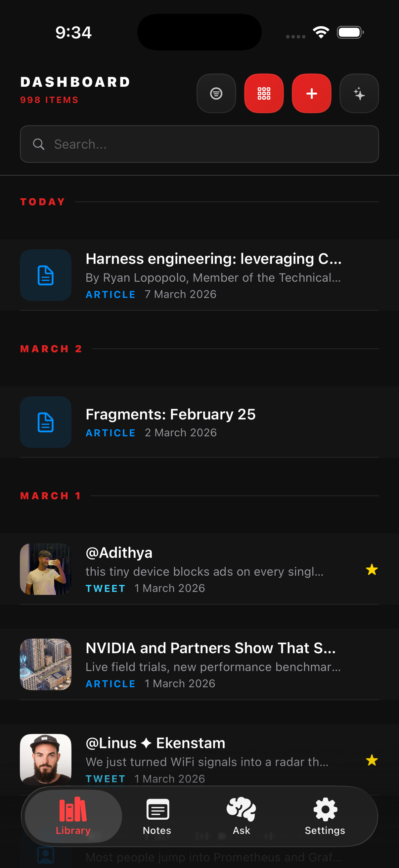Image resolution: width=399 pixels, height=868 pixels.
Task: Tap the red plus add button
Action: [x=311, y=93]
